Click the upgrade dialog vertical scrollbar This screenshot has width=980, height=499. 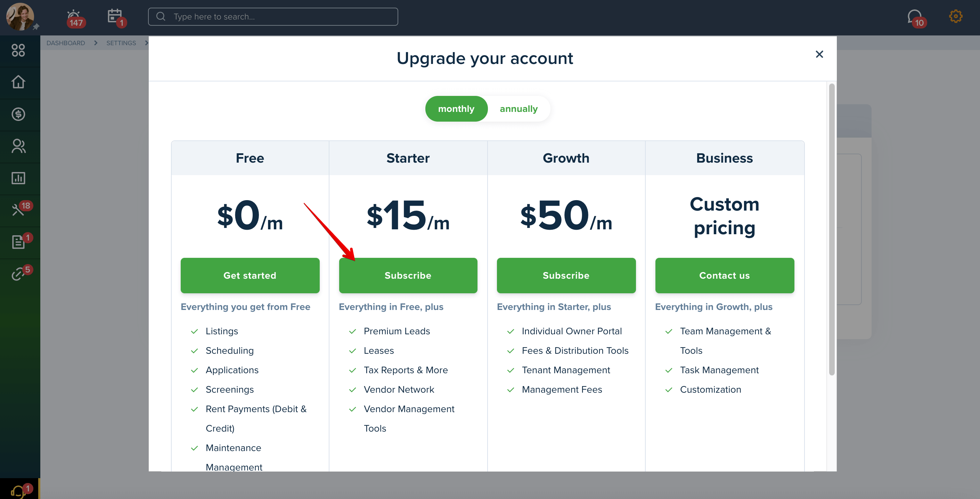point(832,229)
